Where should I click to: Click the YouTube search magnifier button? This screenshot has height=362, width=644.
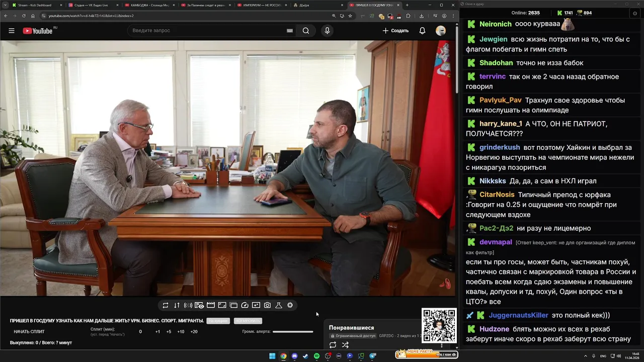(x=306, y=31)
